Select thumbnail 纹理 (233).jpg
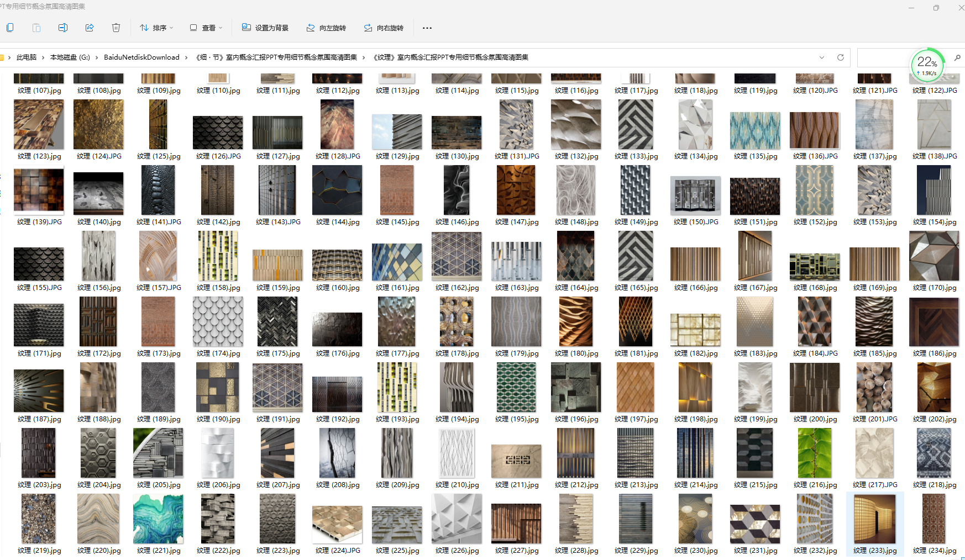Viewport: 965px width, 560px height. coord(874,519)
